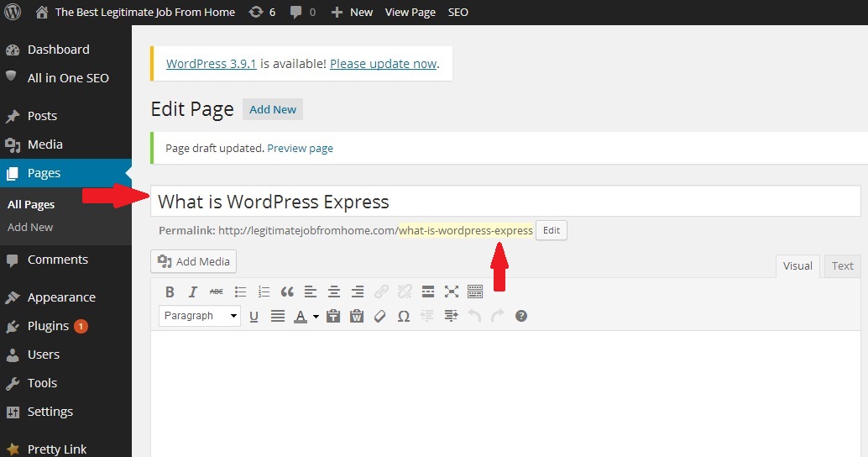Align text right
This screenshot has height=457, width=868.
pyautogui.click(x=358, y=292)
